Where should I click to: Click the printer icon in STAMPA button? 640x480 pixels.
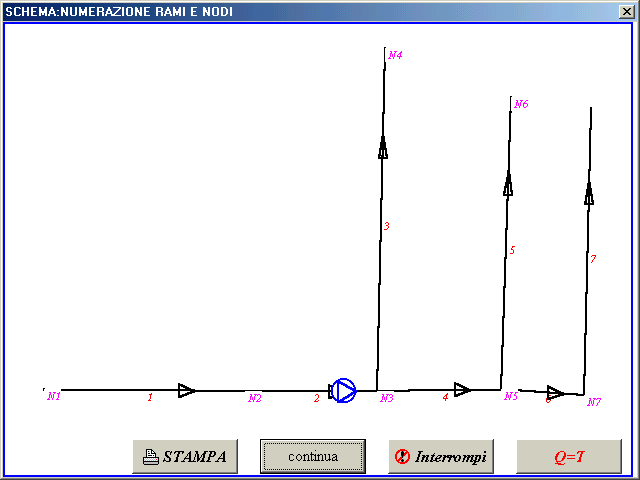(x=151, y=457)
